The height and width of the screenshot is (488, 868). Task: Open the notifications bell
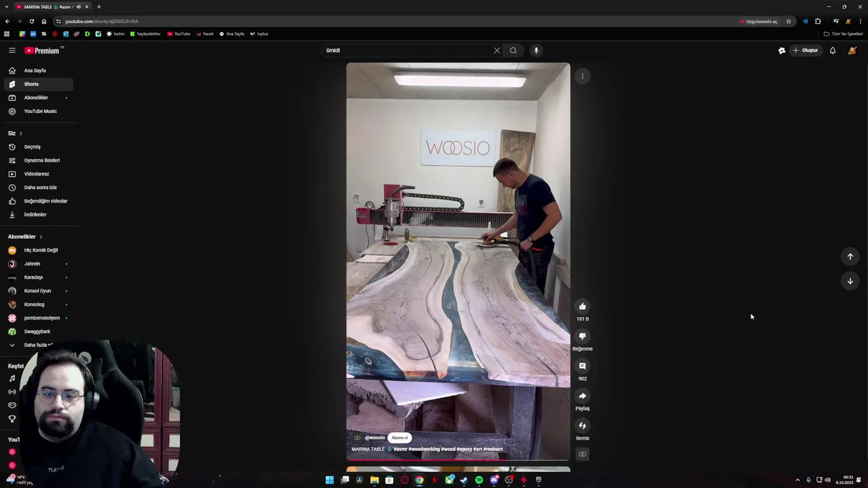tap(833, 50)
